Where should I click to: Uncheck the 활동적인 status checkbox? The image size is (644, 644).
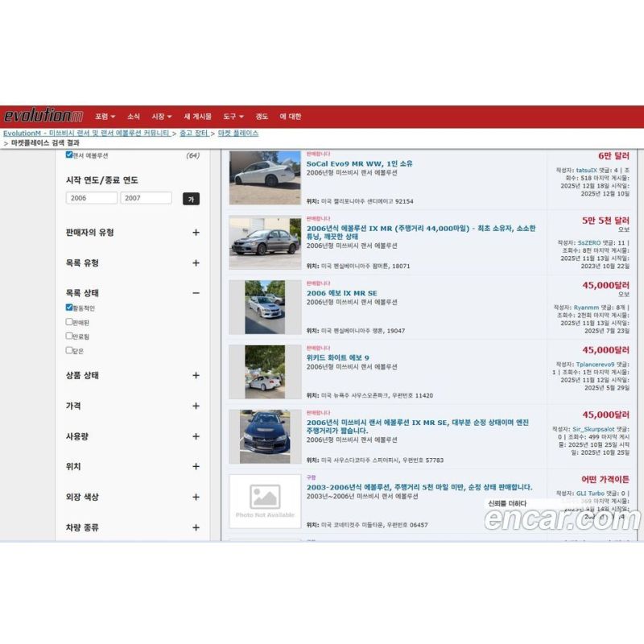(x=69, y=308)
